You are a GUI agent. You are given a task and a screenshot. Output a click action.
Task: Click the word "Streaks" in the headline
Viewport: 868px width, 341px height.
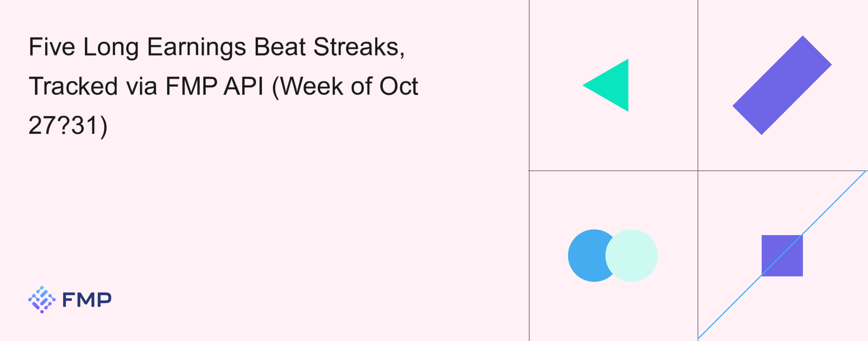(356, 47)
